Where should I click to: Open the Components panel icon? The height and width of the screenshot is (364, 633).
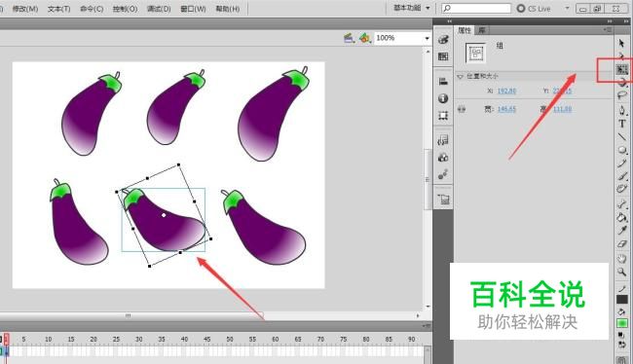click(443, 158)
